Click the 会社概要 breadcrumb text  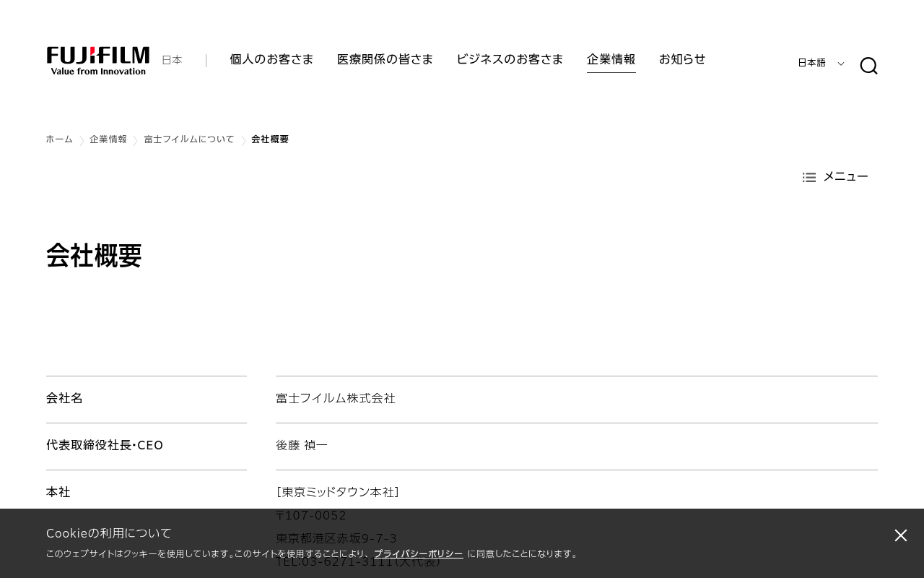click(270, 139)
